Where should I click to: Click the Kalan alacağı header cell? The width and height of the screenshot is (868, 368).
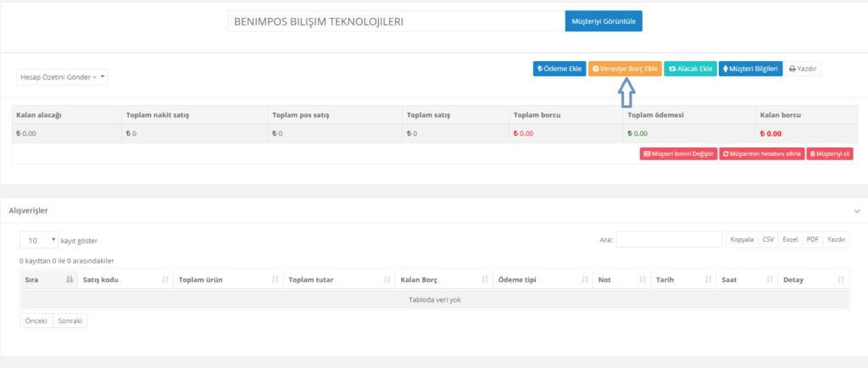[66, 115]
